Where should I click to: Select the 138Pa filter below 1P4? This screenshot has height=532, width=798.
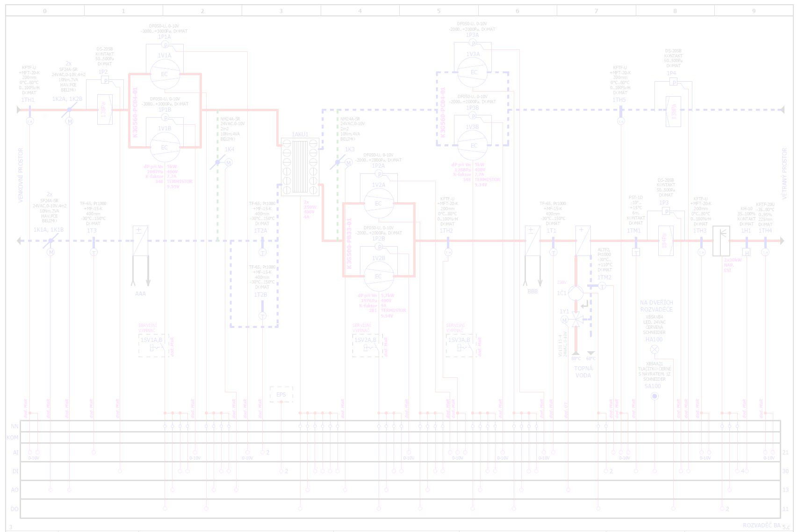tap(673, 112)
